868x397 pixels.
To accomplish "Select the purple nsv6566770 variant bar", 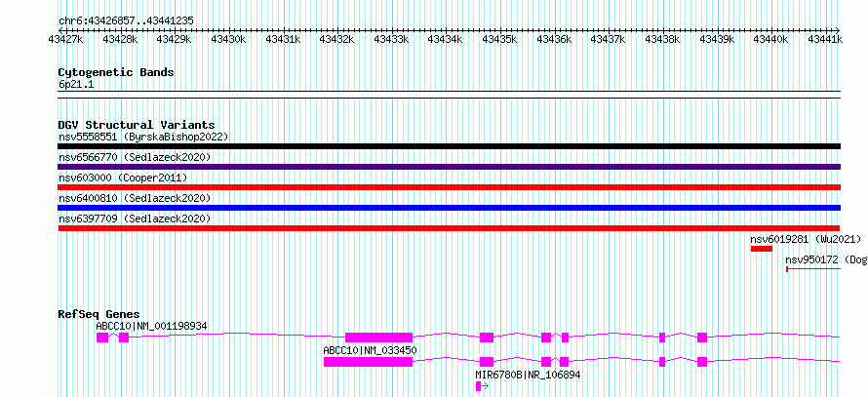I will coord(449,167).
